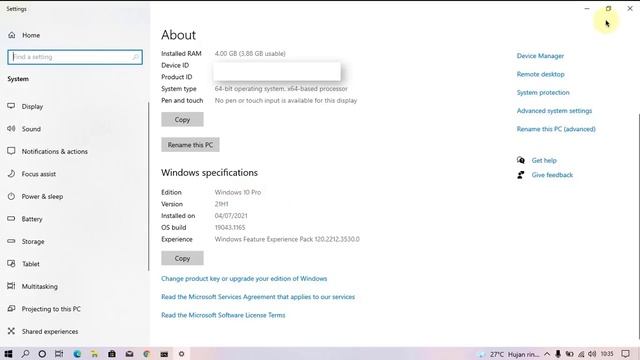Viewport: 640px width, 360px height.
Task: Click the Get help link text
Action: (544, 160)
